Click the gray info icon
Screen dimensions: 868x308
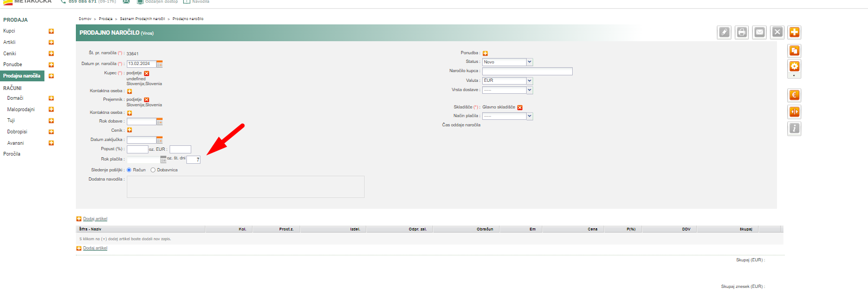[794, 129]
